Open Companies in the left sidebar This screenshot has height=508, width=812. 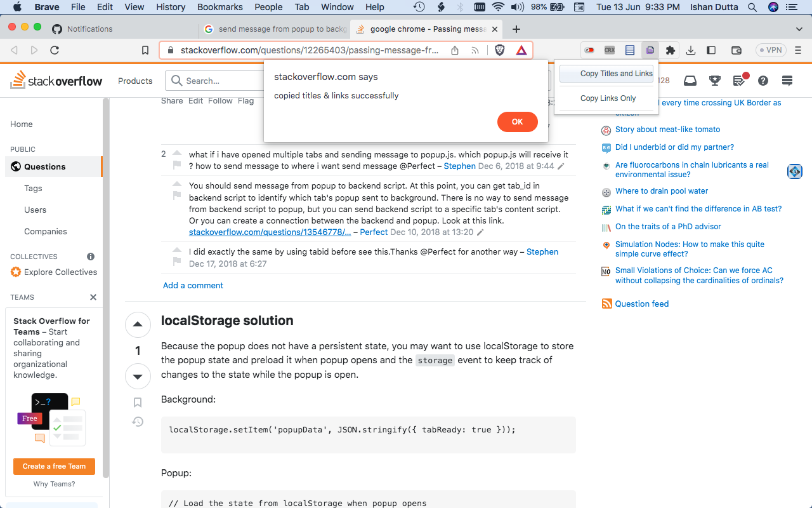click(x=46, y=231)
